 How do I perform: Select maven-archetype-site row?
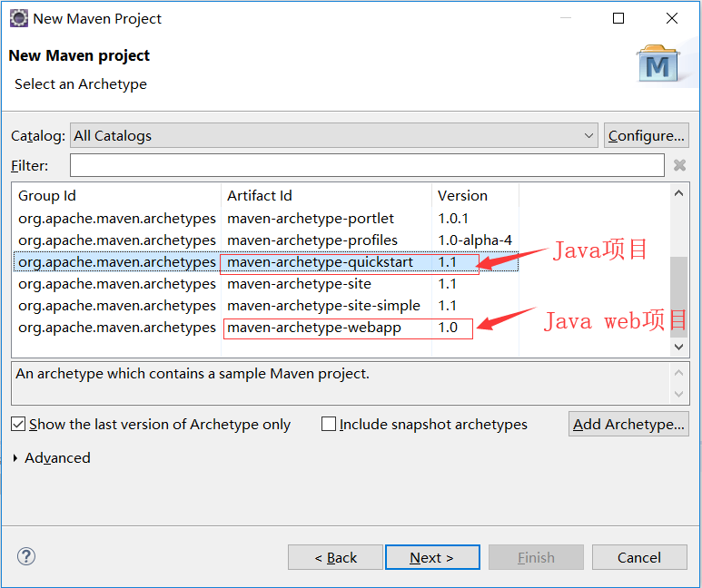coord(266,284)
